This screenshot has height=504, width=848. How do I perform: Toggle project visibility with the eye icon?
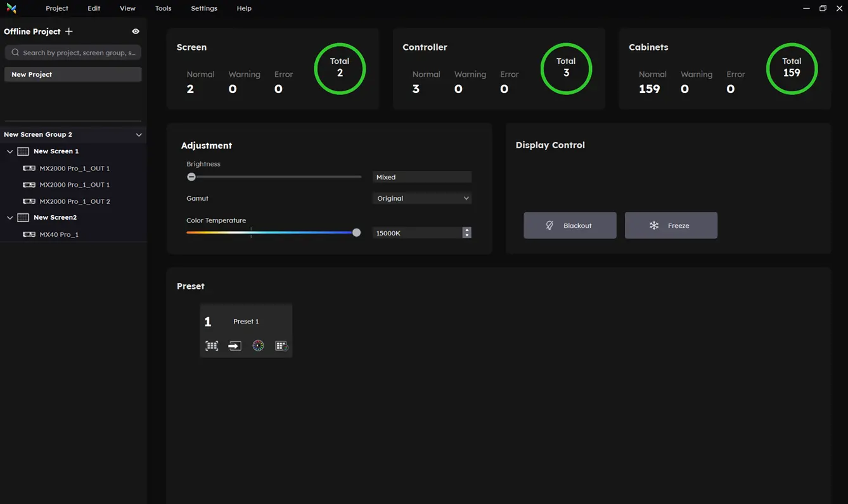coord(136,31)
